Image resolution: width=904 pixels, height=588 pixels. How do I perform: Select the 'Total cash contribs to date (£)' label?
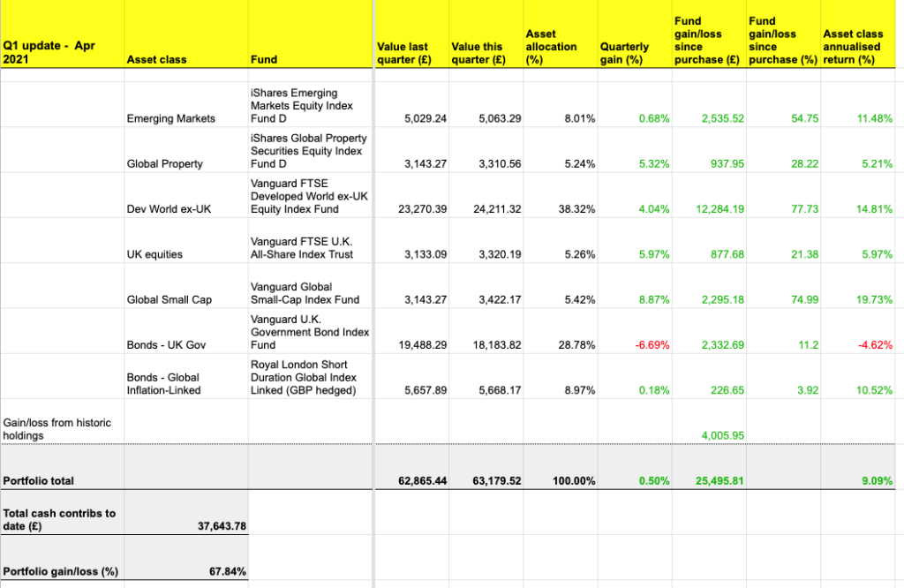pyautogui.click(x=63, y=512)
